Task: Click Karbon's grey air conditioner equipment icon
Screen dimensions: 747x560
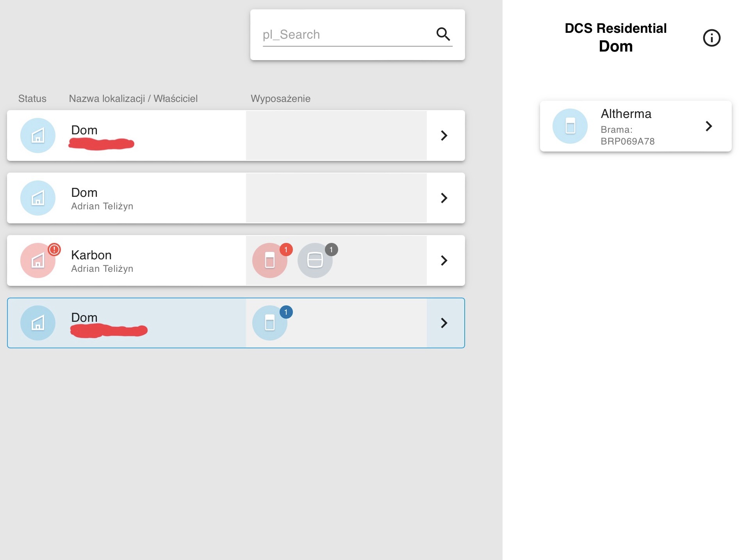Action: (315, 260)
